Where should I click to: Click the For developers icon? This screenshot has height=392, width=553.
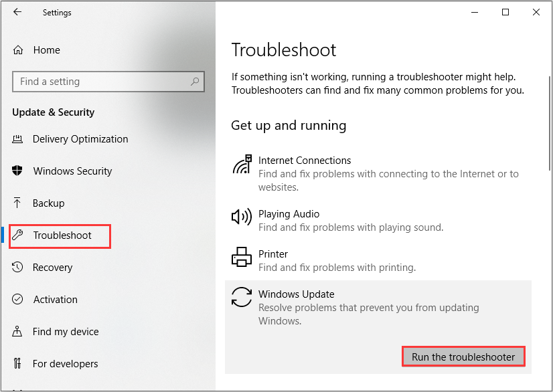[18, 364]
